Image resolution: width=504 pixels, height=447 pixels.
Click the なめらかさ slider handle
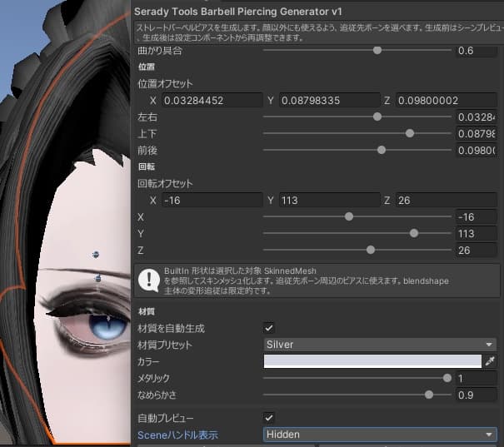point(429,395)
